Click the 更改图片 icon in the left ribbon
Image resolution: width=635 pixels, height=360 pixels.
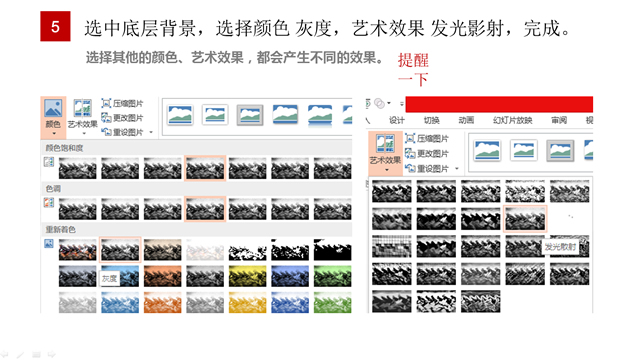[106, 118]
